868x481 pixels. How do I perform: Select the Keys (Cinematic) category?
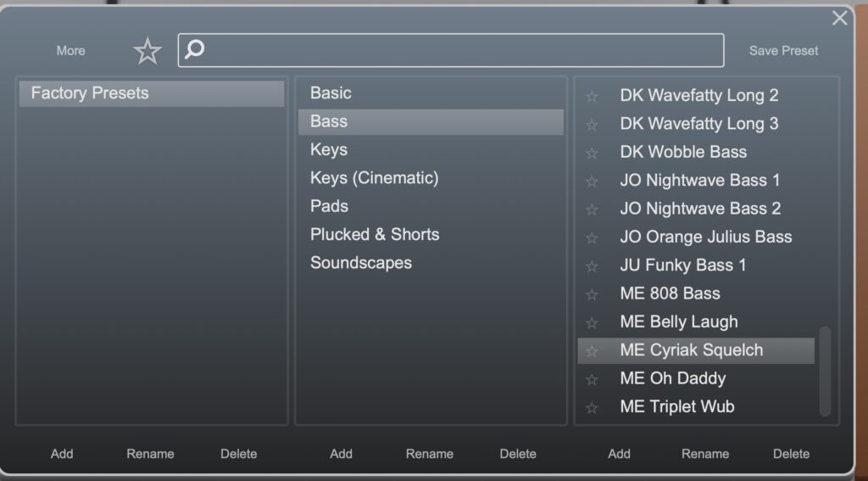(x=374, y=178)
